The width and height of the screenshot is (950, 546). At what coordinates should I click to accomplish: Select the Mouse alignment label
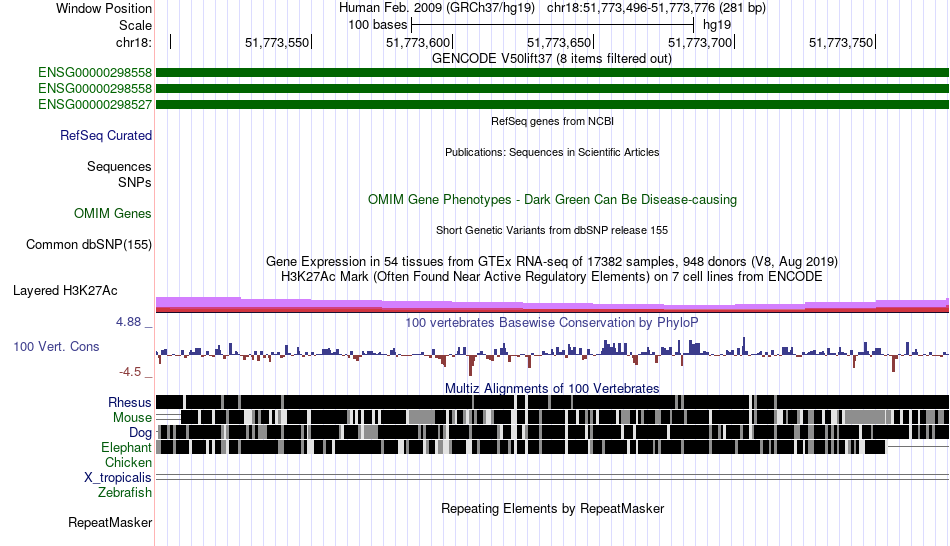click(132, 418)
